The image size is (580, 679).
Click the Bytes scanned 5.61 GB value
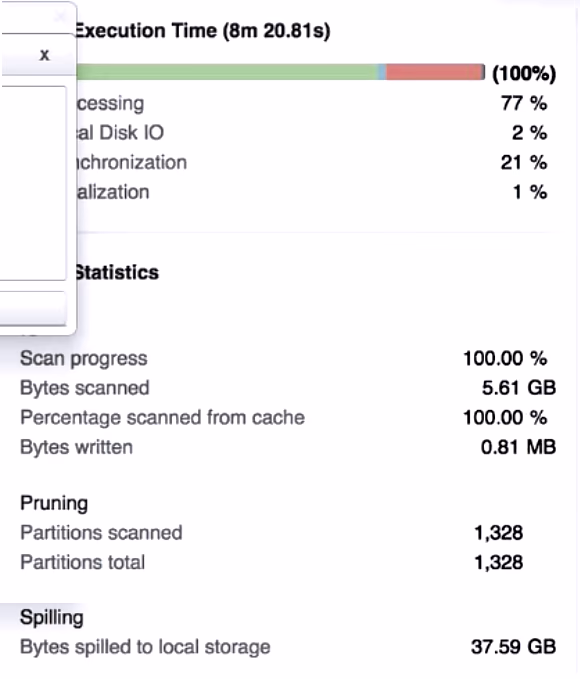coord(519,388)
